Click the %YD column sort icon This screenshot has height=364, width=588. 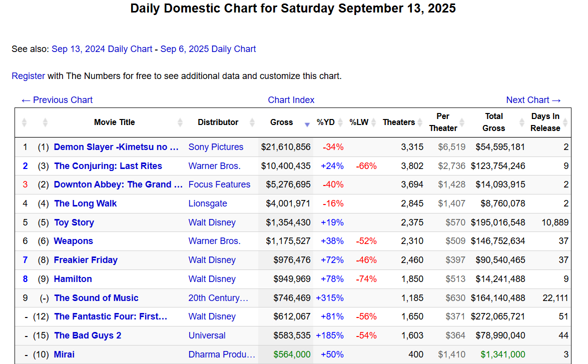340,122
